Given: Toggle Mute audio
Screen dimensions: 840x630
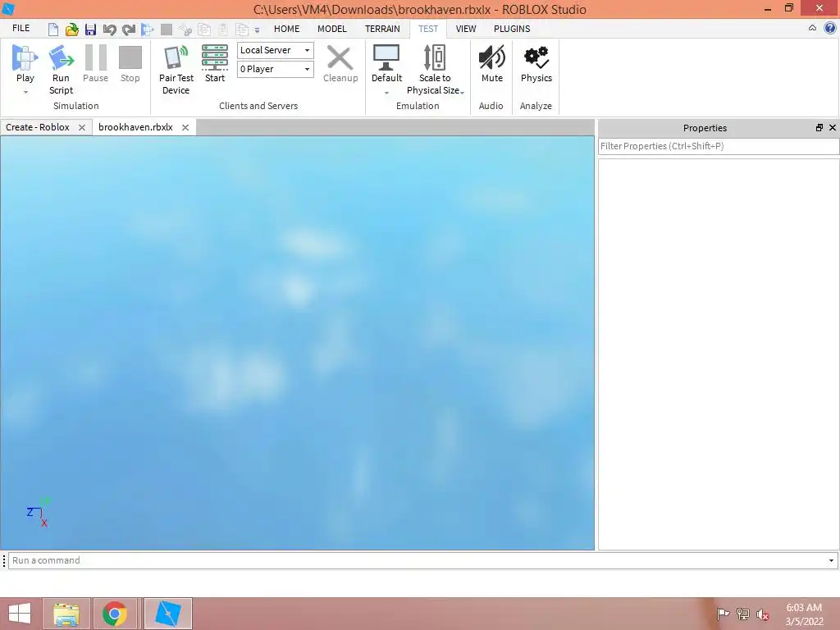Looking at the screenshot, I should pyautogui.click(x=492, y=63).
